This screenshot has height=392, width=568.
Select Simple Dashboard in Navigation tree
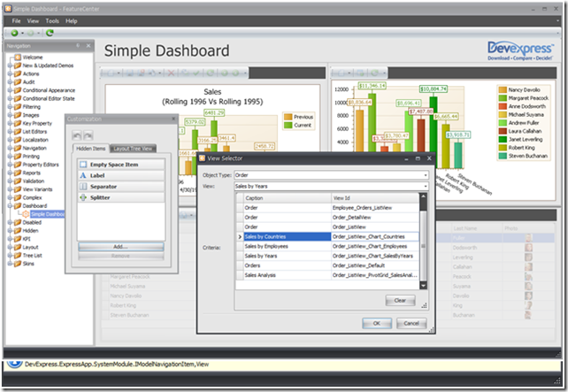pos(48,214)
